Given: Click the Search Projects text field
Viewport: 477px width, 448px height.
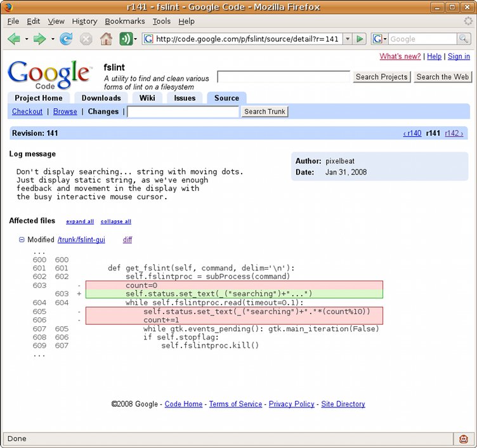Looking at the screenshot, I should pos(284,77).
